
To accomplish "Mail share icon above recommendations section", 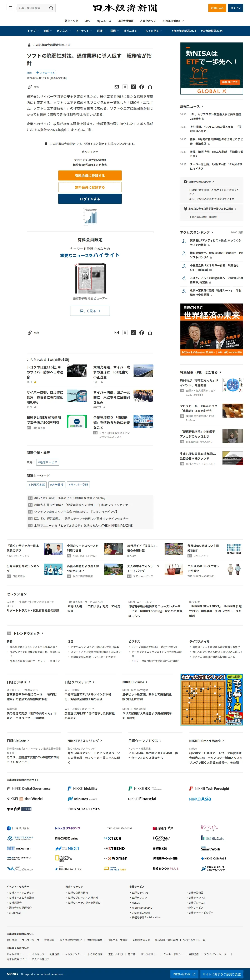I will click(116, 332).
